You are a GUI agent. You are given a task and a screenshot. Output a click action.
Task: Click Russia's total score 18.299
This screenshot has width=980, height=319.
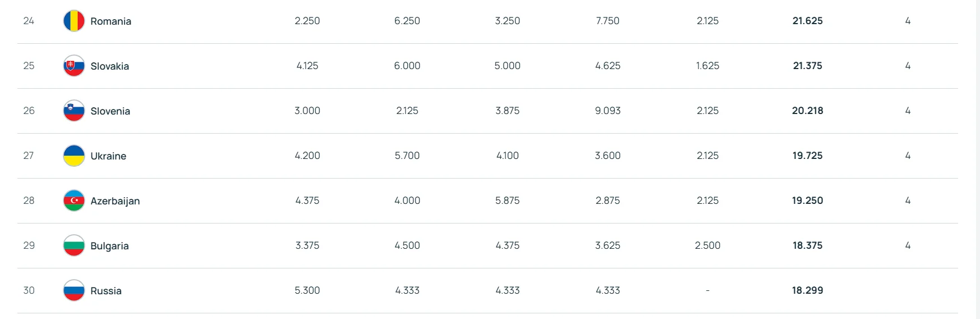pos(807,290)
